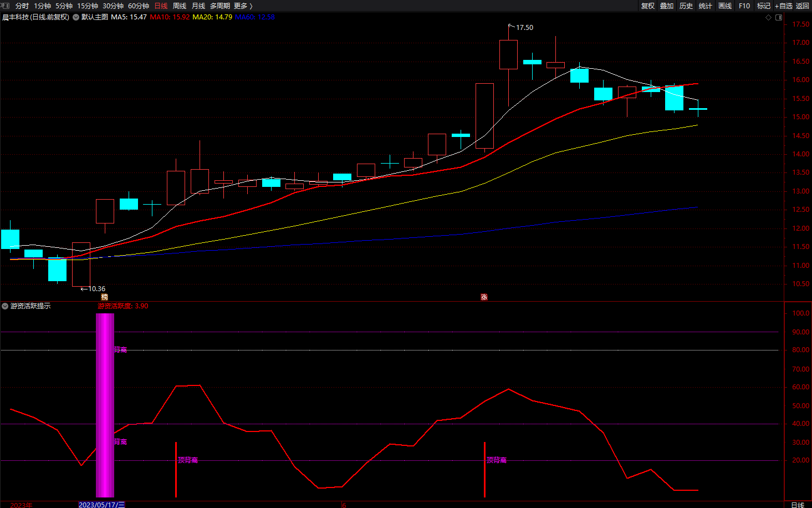Click the red 涨 marker below the candles
This screenshot has width=812, height=508.
(484, 297)
